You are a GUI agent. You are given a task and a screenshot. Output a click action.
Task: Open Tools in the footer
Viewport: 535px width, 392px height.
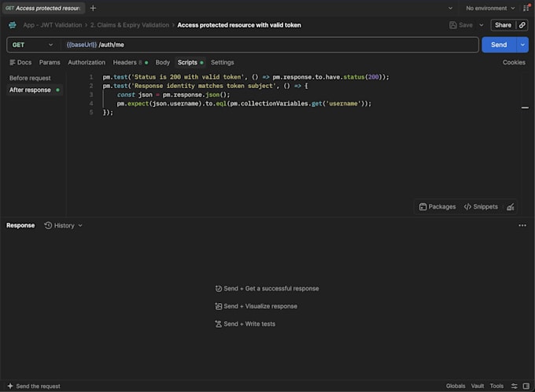point(496,386)
